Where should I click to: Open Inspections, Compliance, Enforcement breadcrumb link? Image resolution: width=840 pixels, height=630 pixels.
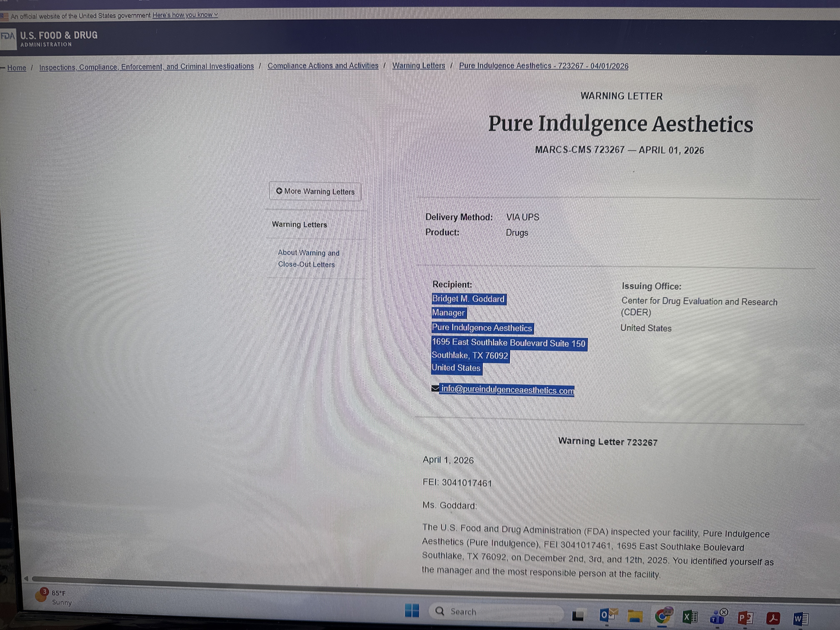tap(147, 67)
